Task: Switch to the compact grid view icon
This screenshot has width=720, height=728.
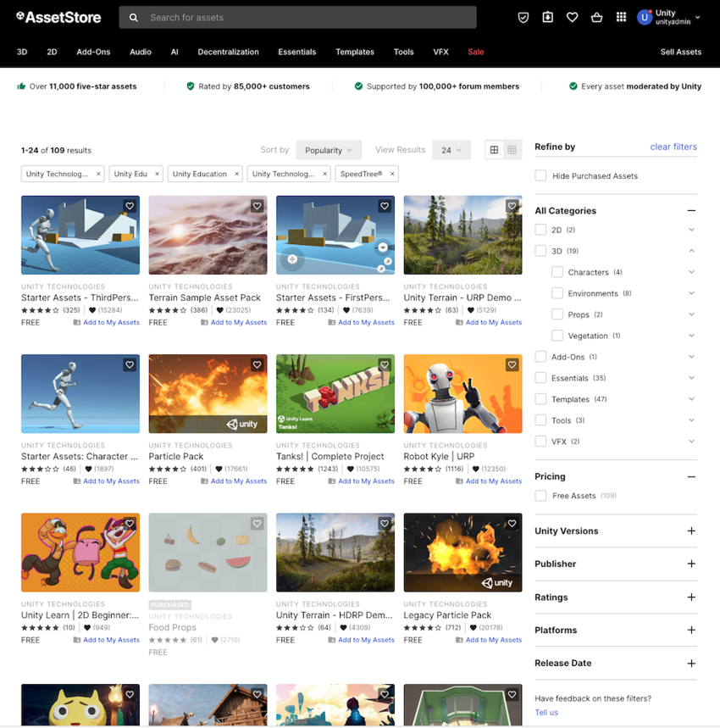Action: pos(512,149)
